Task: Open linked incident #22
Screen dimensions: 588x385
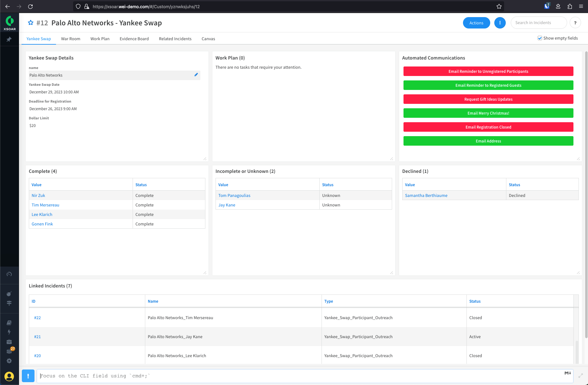Action: click(x=37, y=318)
